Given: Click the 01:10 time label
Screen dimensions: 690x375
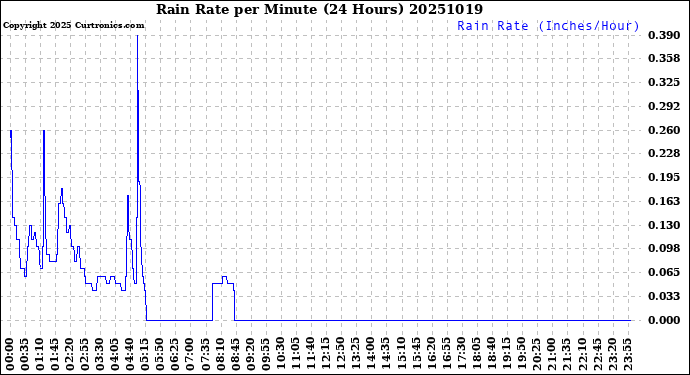Looking at the screenshot, I should click(40, 355).
